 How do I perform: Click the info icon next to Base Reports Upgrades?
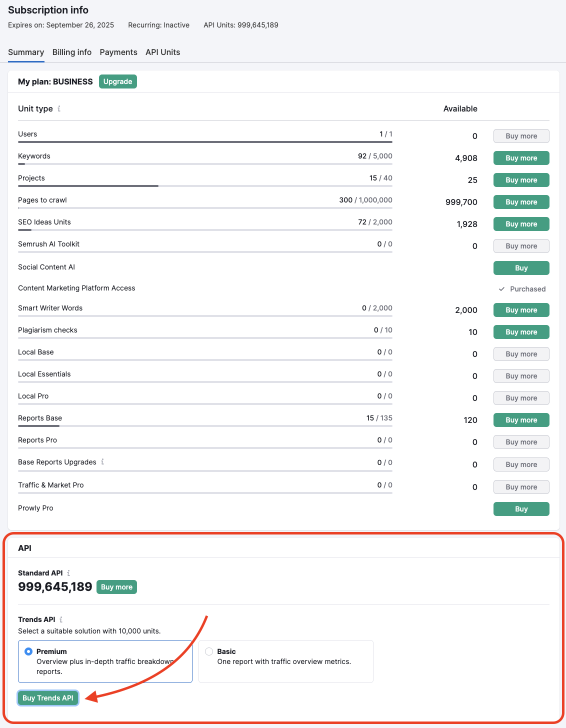coord(102,462)
